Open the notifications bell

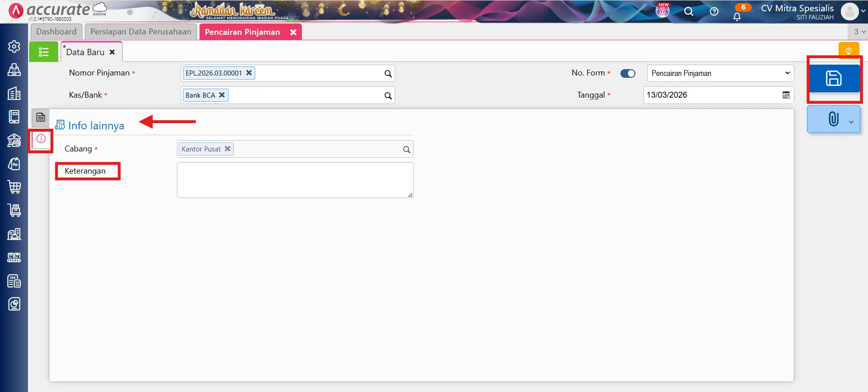click(737, 17)
